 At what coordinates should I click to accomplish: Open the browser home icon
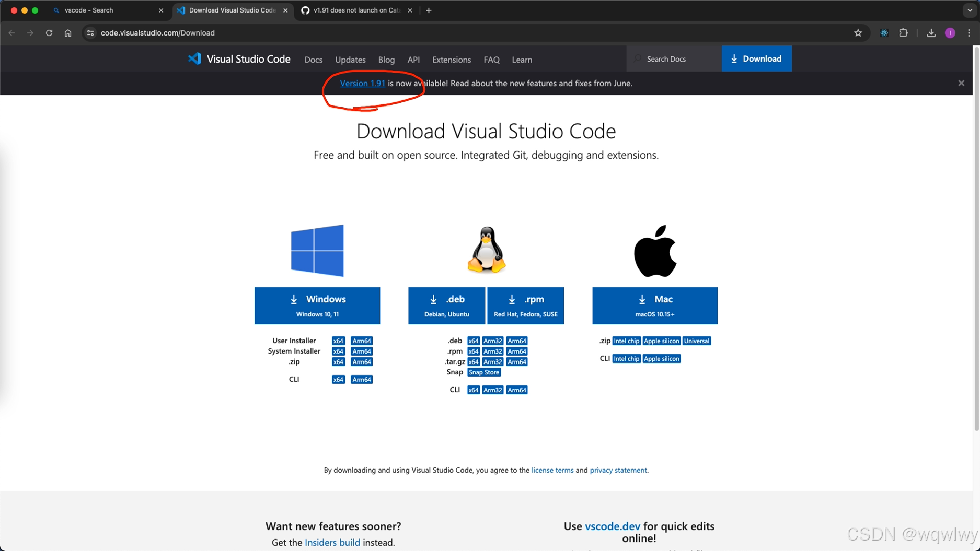tap(68, 33)
